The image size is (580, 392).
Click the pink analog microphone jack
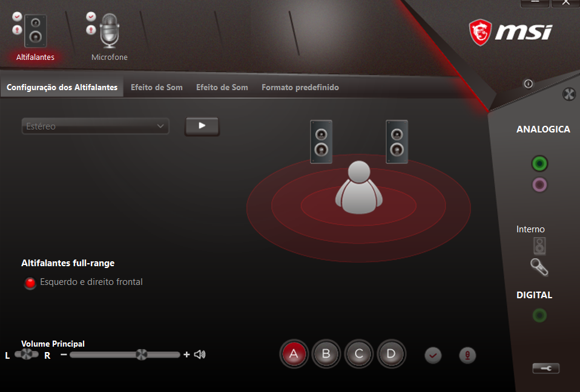coord(539,185)
